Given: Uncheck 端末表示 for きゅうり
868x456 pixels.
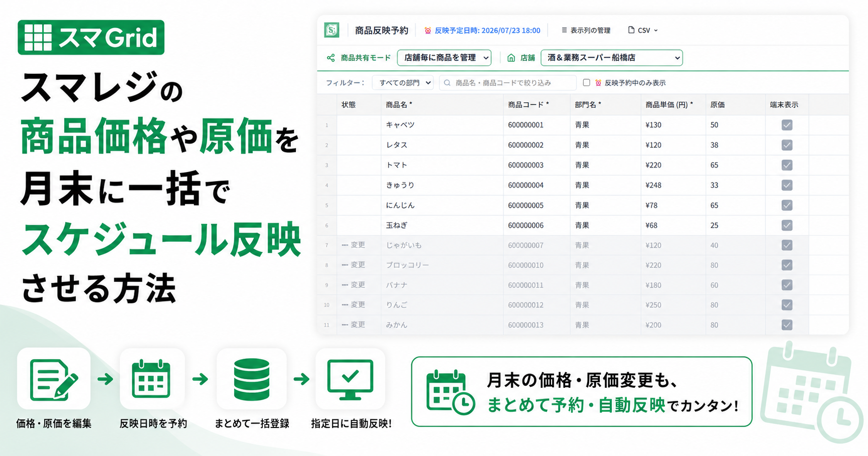Looking at the screenshot, I should (x=787, y=185).
